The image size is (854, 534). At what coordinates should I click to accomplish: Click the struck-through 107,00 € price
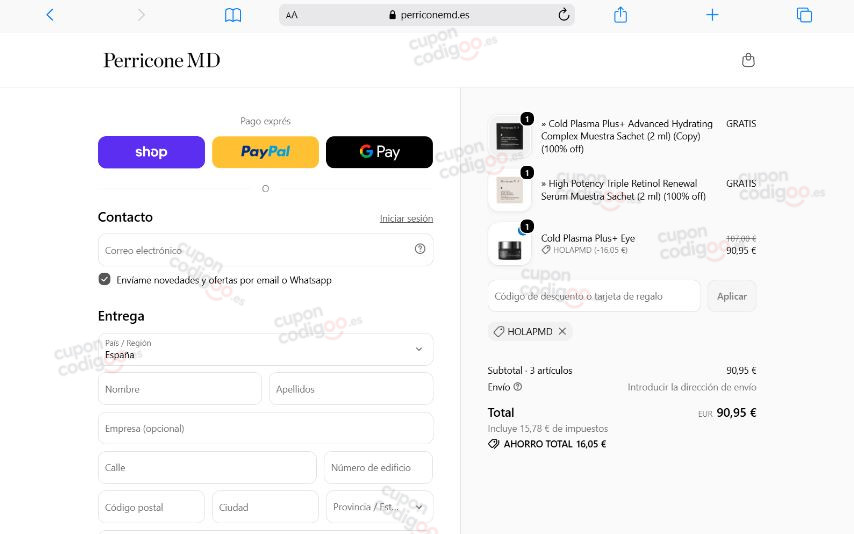[x=741, y=238]
